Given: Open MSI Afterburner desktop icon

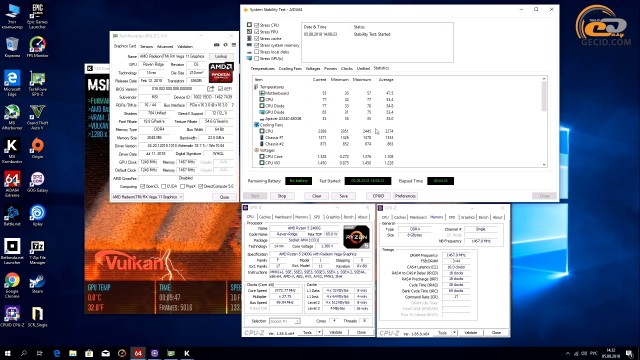Looking at the screenshot, I should (x=12, y=117).
